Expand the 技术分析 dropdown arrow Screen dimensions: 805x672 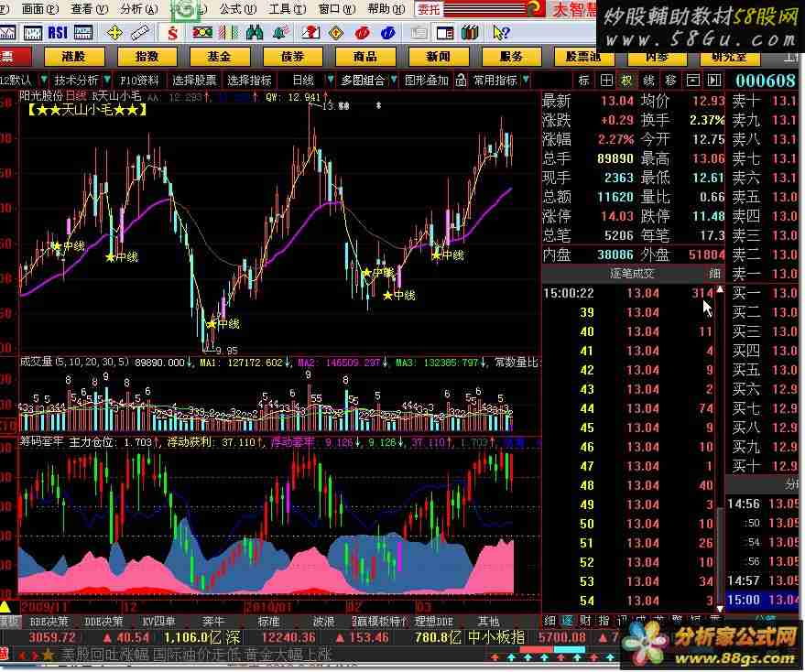107,80
